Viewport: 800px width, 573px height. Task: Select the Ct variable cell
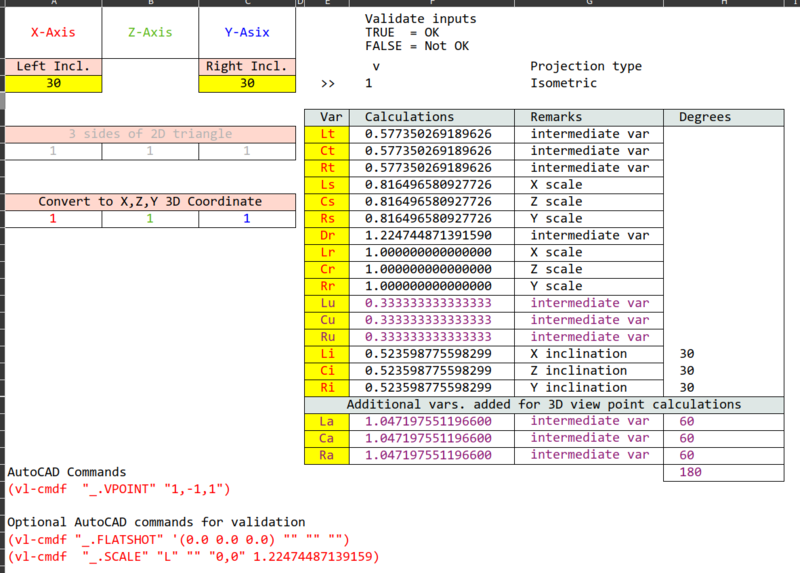tap(327, 151)
